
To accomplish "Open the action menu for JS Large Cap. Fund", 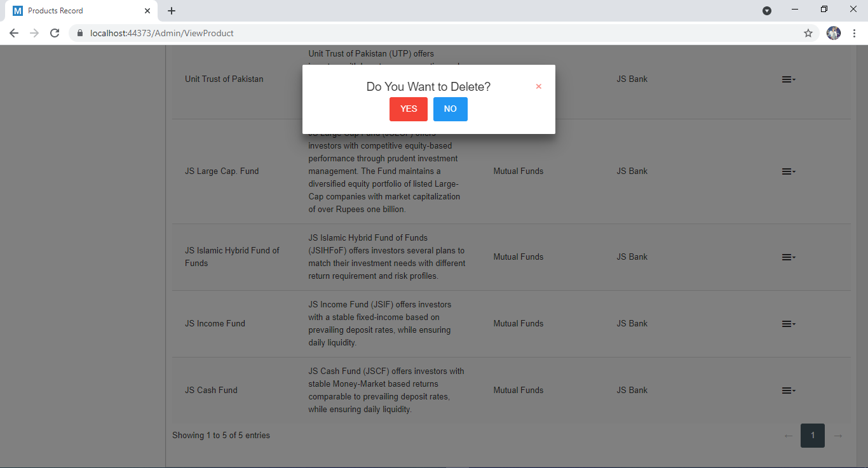I will pos(789,171).
